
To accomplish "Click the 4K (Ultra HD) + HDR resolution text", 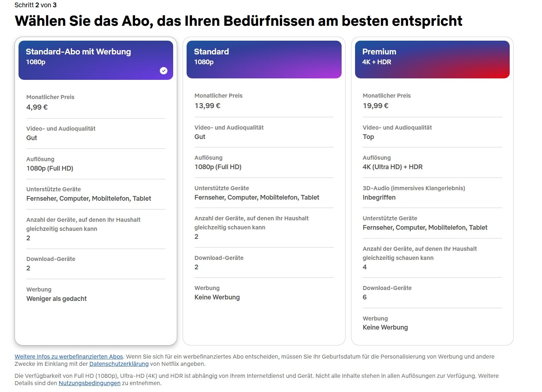I will coord(392,167).
